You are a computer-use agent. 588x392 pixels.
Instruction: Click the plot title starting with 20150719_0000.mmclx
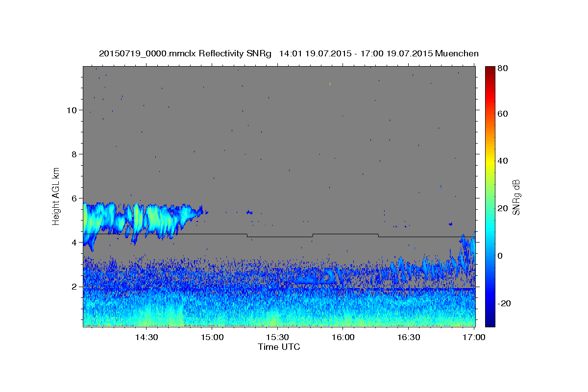(289, 53)
